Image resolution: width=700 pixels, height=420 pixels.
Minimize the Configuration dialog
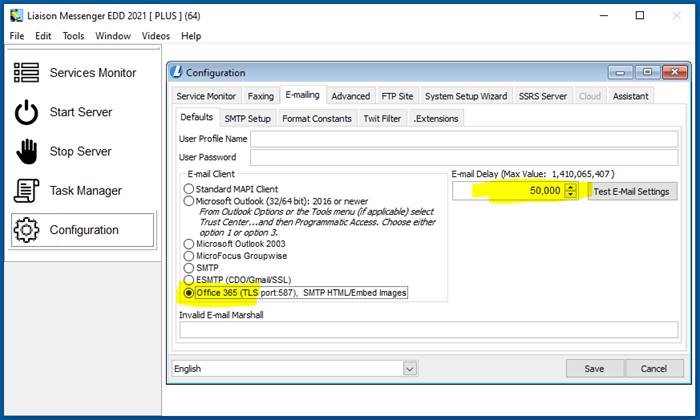620,72
